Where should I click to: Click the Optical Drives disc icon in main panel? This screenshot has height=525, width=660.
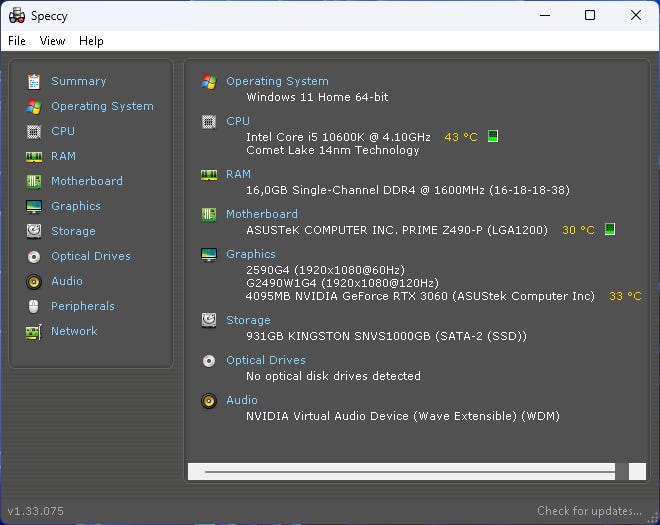pos(209,361)
